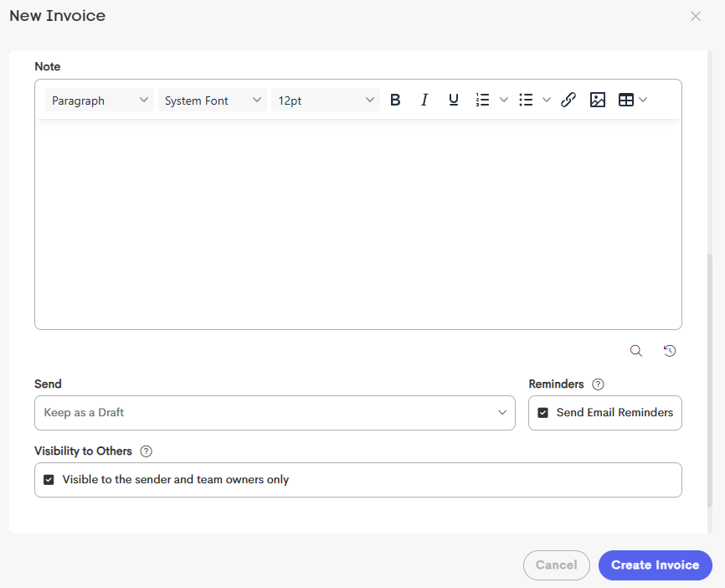Toggle Visible to sender and team owners only
The image size is (725, 588).
[x=49, y=480]
